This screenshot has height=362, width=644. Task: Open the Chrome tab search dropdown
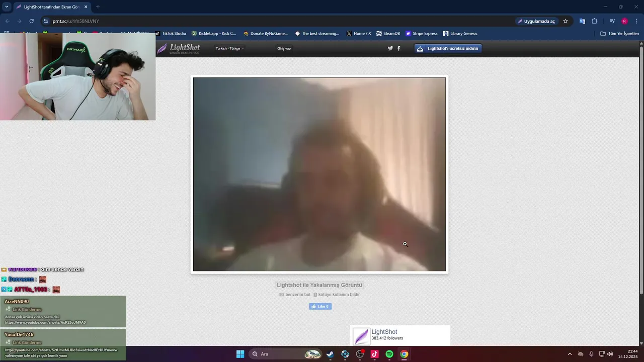[7, 7]
